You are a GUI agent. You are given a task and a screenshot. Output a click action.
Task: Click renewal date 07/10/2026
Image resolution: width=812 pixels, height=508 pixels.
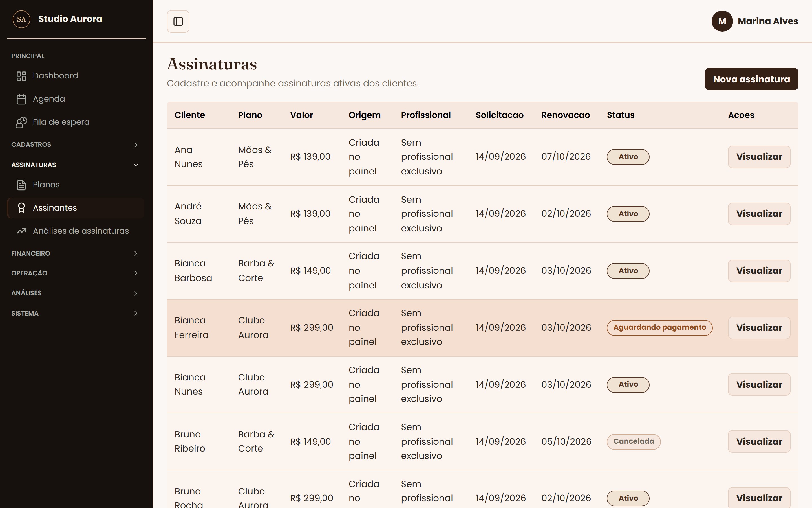pos(566,157)
